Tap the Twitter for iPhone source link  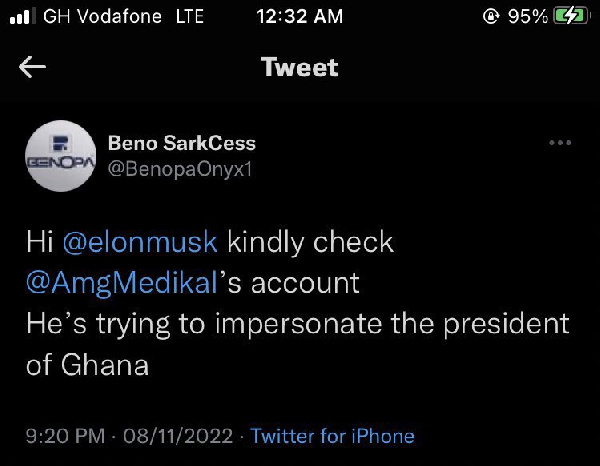332,436
